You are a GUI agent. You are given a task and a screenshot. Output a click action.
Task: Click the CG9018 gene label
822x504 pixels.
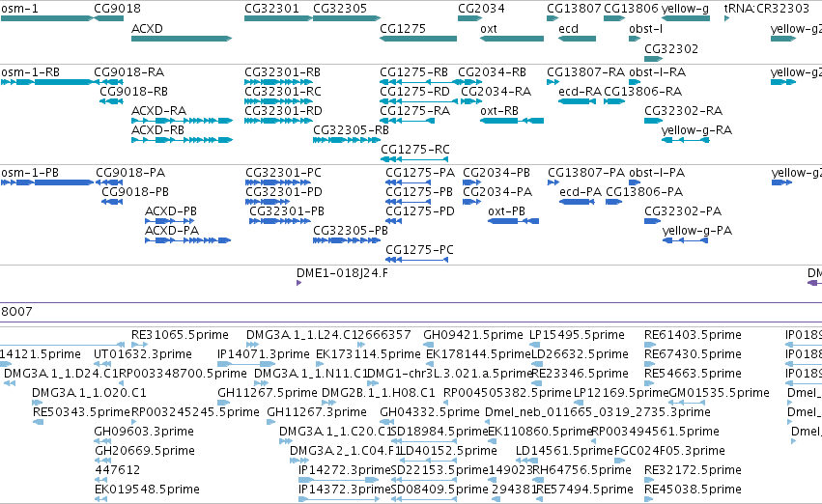pyautogui.click(x=117, y=9)
